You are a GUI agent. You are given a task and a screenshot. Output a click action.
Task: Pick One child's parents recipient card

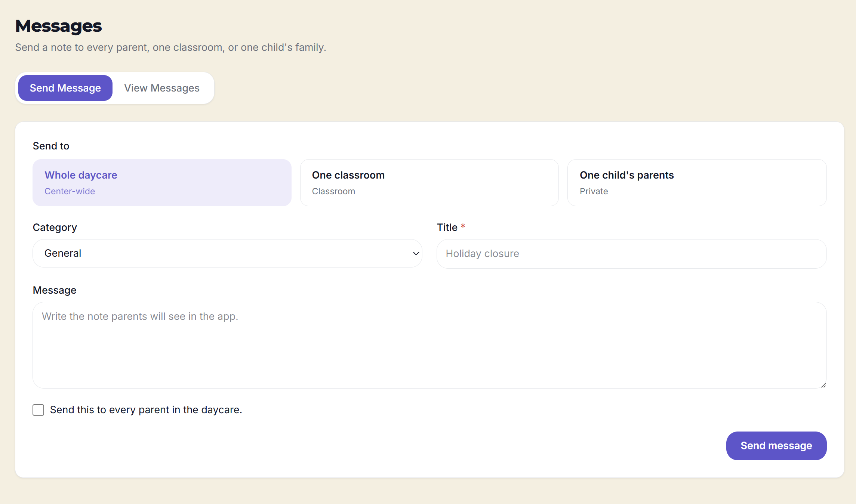[x=697, y=183]
